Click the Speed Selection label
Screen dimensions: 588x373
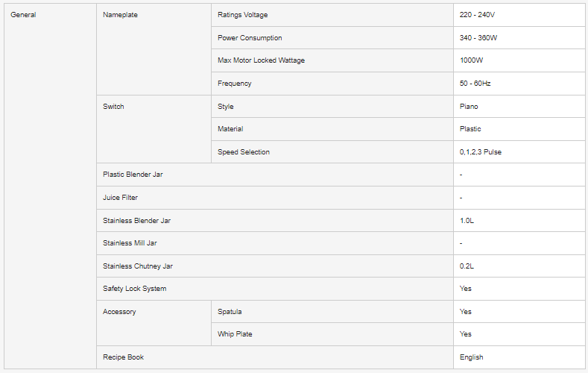(244, 152)
